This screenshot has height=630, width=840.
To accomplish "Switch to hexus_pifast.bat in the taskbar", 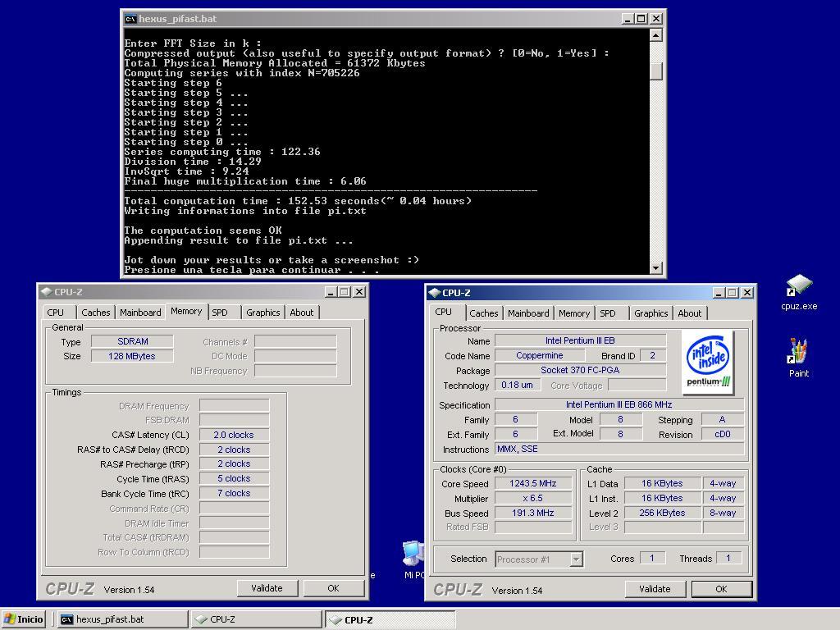I will click(123, 619).
